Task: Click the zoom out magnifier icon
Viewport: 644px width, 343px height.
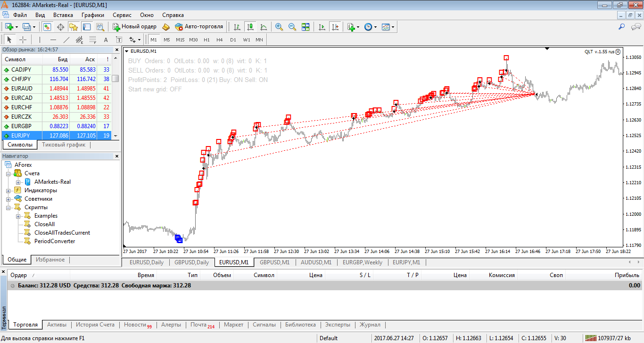Action: tap(292, 27)
